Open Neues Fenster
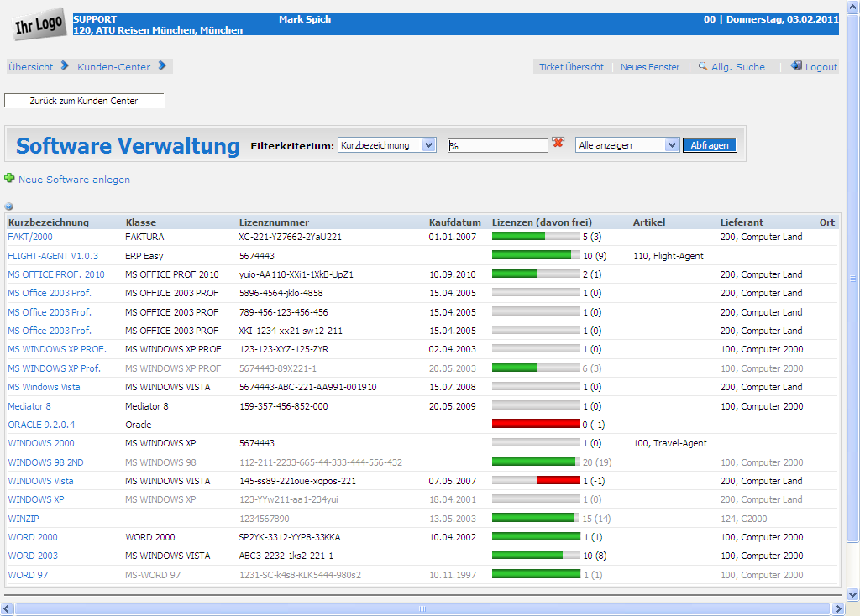Viewport: 860px width, 616px height. pos(650,67)
